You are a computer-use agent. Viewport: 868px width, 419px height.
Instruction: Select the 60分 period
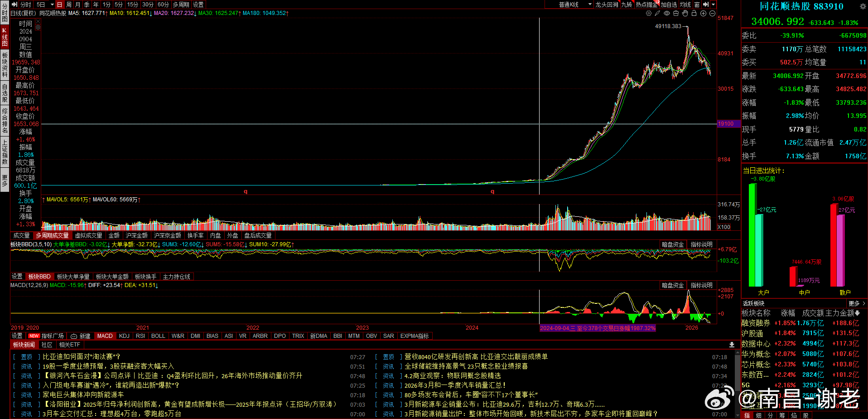tap(163, 5)
